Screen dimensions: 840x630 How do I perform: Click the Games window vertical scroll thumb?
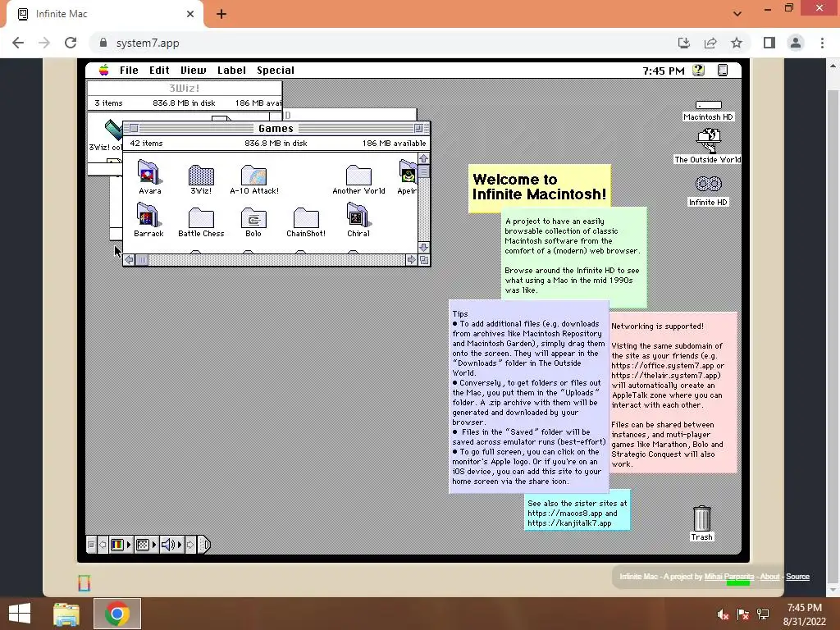[x=424, y=171]
